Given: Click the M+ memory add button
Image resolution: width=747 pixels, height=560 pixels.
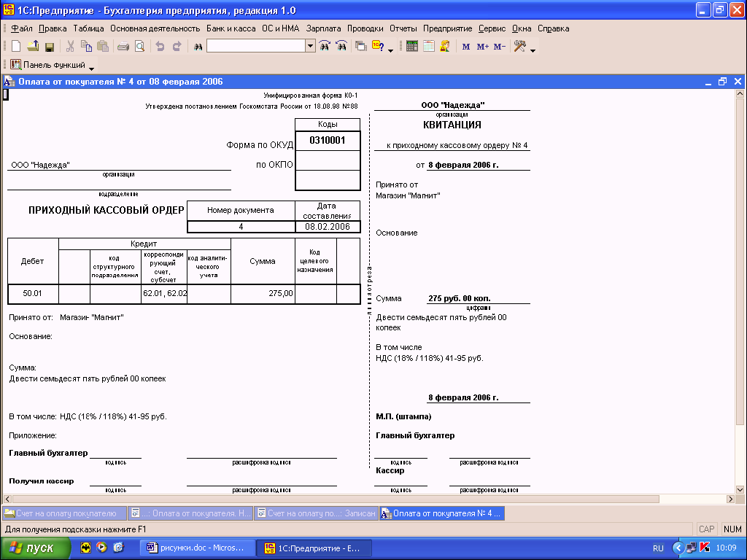Looking at the screenshot, I should point(482,46).
